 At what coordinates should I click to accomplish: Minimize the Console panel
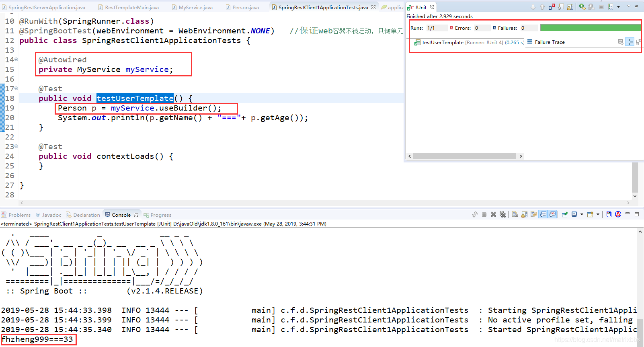pyautogui.click(x=628, y=213)
